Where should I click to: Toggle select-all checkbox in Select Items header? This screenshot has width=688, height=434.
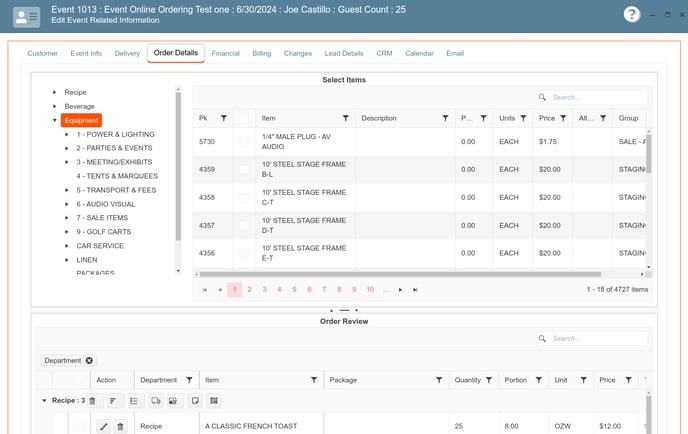pyautogui.click(x=244, y=118)
